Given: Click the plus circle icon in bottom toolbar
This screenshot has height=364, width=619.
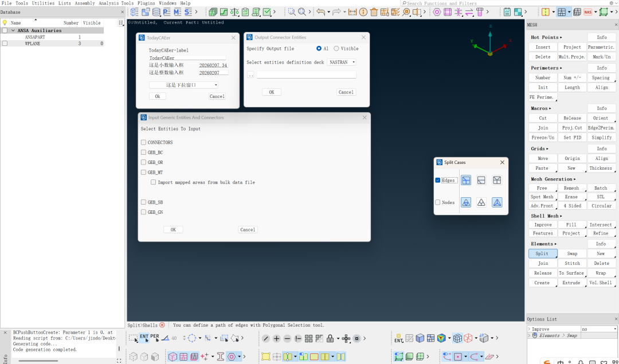Looking at the screenshot, I should coord(276,338).
